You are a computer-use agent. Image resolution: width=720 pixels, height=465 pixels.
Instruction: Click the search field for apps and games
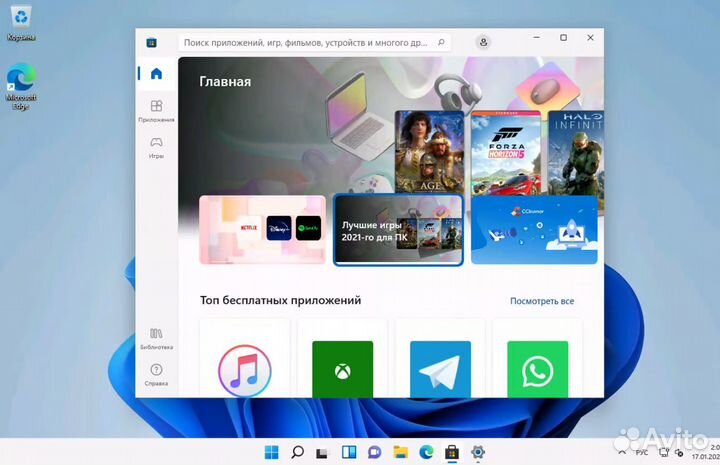[314, 43]
